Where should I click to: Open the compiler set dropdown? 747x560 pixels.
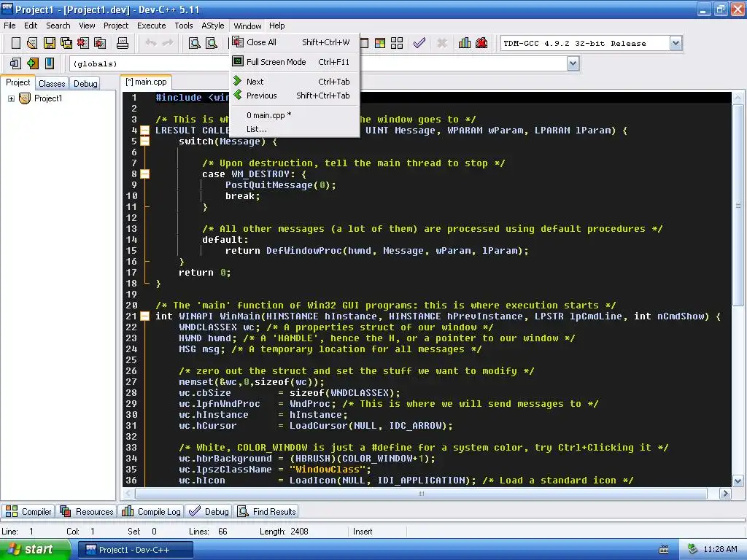676,43
